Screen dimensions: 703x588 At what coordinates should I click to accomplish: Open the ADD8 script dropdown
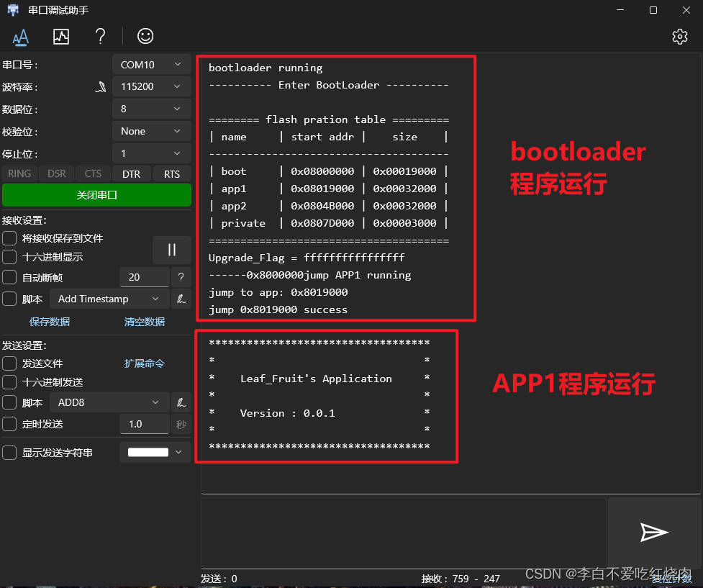tap(109, 402)
